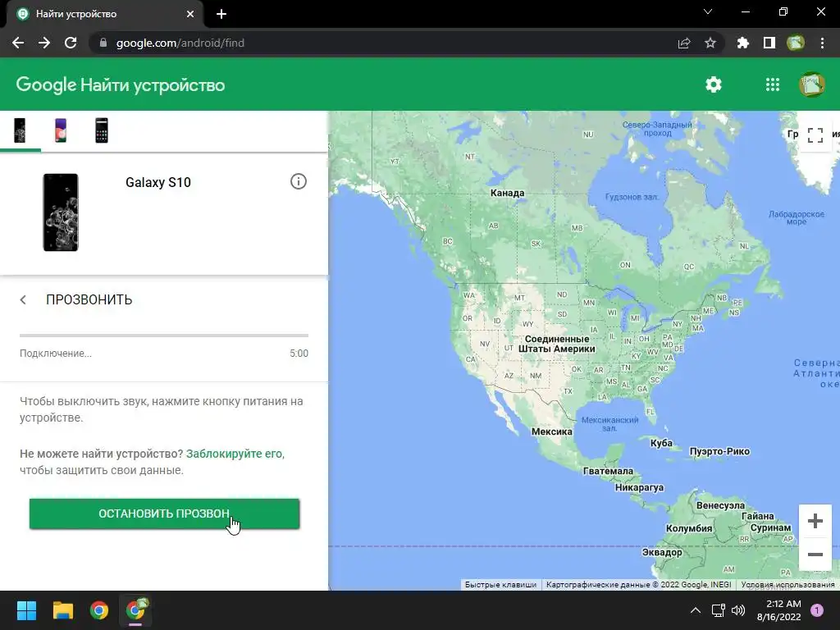Zoom in on the map
The image size is (840, 630).
tap(815, 521)
